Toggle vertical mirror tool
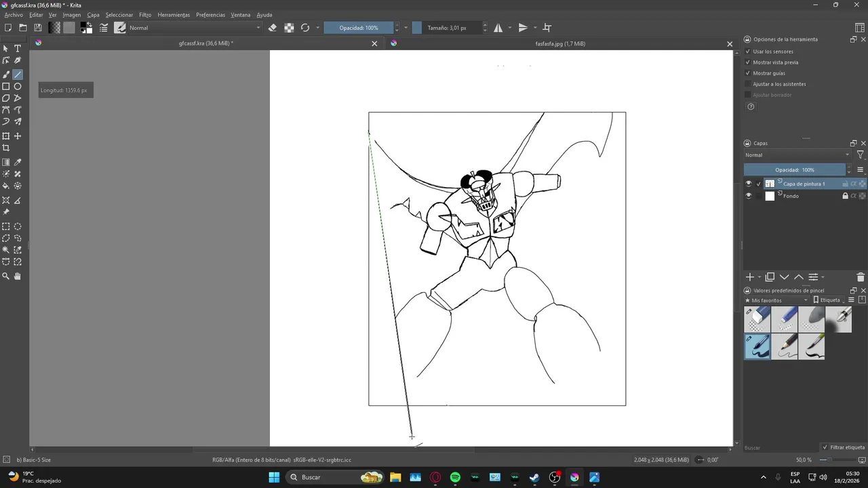 tap(523, 28)
